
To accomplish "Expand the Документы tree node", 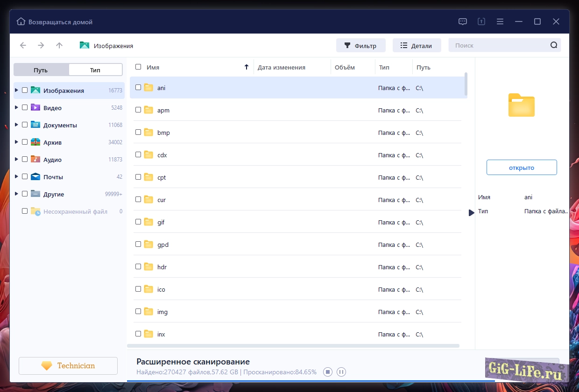I will coord(17,125).
